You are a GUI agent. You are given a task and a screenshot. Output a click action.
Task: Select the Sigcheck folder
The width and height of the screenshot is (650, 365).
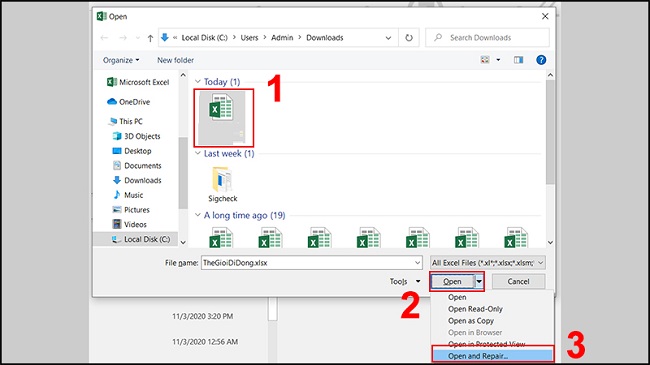[x=223, y=184]
